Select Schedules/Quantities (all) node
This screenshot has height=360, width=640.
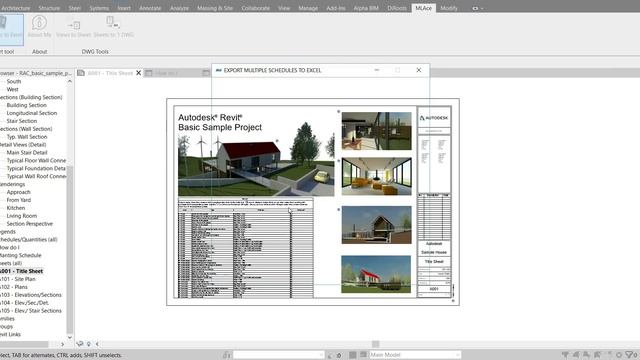(x=29, y=240)
